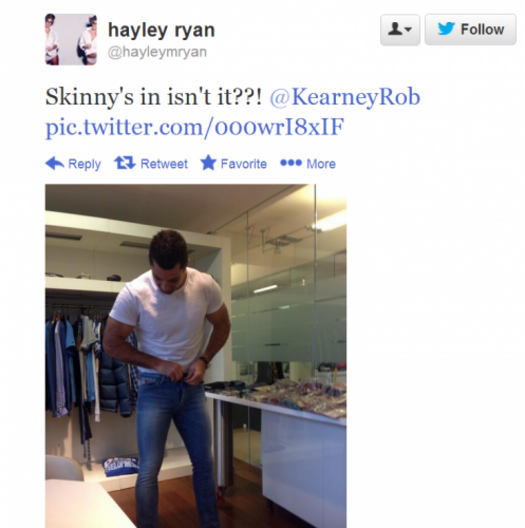525x528 pixels.
Task: Click the tweet text "Skinny's in isn't it??!"
Action: (x=154, y=97)
